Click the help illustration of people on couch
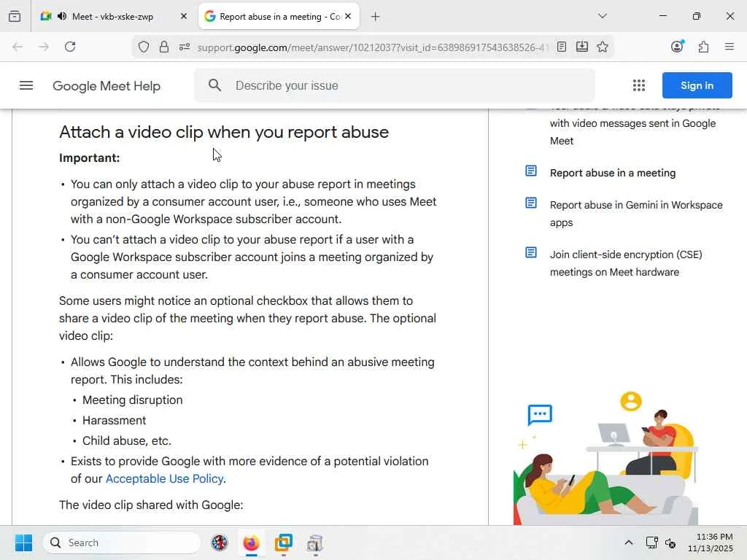The image size is (747, 560). [606, 459]
